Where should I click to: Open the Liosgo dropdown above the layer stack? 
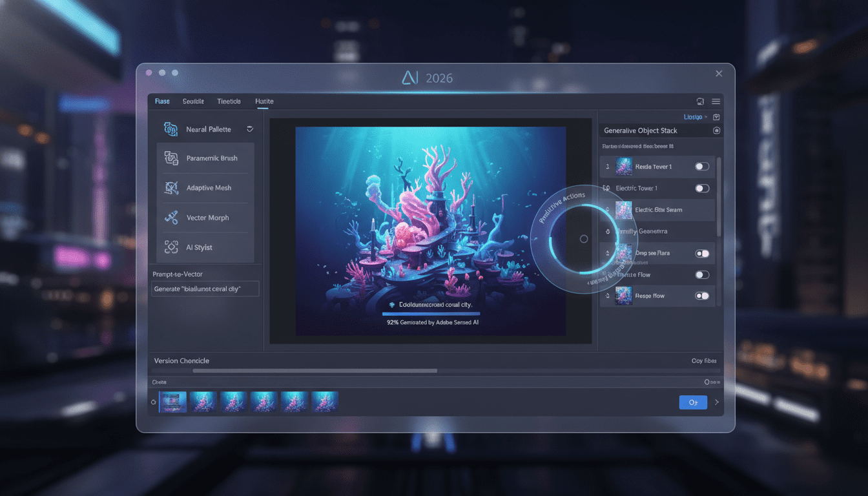point(694,117)
